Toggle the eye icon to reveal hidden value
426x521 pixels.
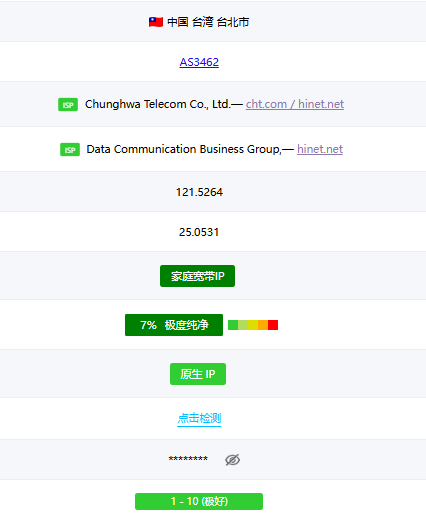(x=232, y=460)
